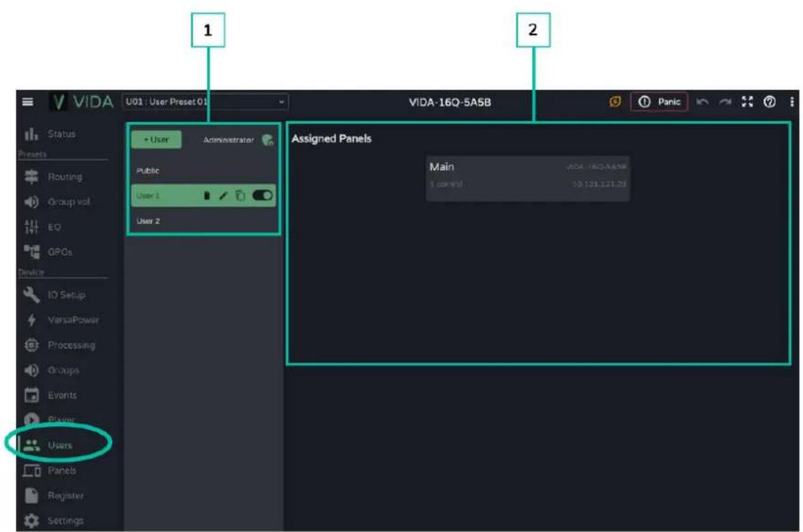This screenshot has height=532, width=803.
Task: Enter fullscreen mode
Action: point(748,102)
